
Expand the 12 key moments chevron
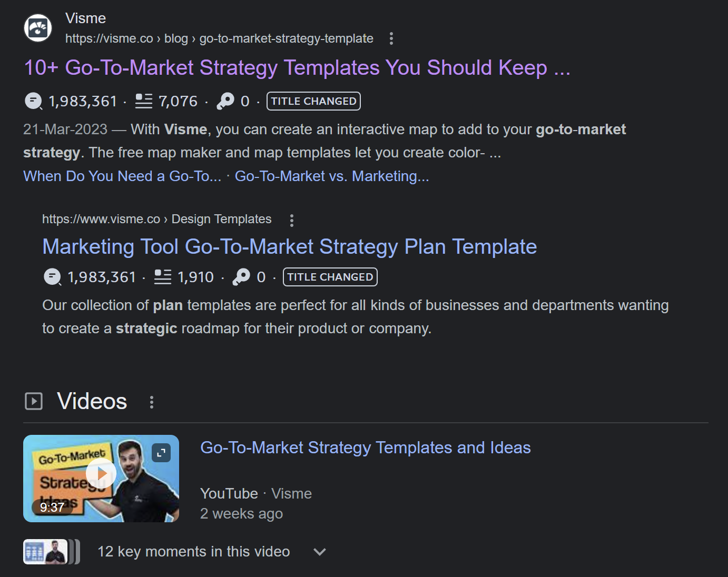319,552
